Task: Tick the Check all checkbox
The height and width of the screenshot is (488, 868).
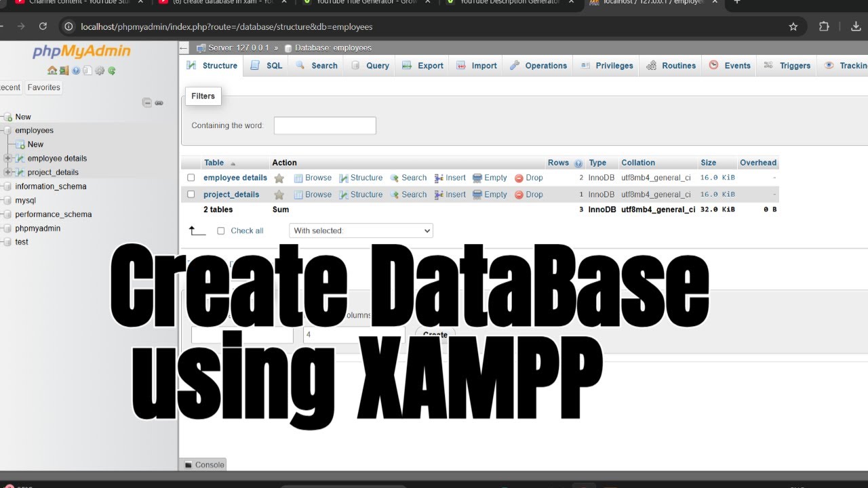Action: tap(220, 230)
